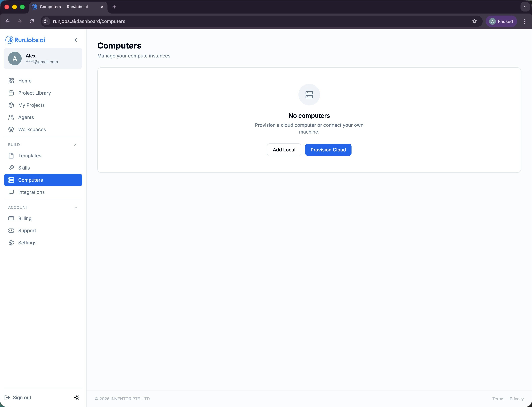The image size is (532, 407).
Task: Collapse the sidebar with the left chevron
Action: pos(76,40)
